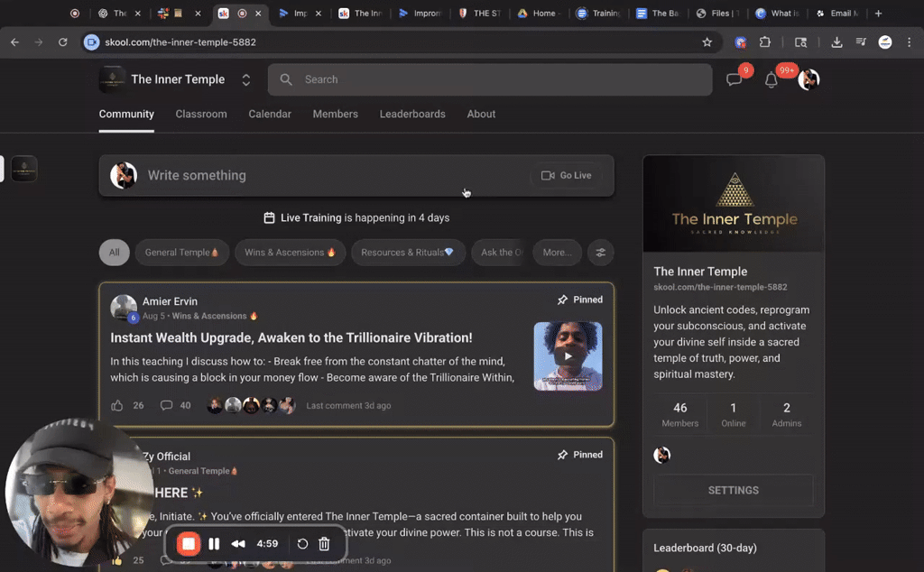Viewport: 924px width, 572px height.
Task: Open Skool chat messages icon
Action: 735,79
